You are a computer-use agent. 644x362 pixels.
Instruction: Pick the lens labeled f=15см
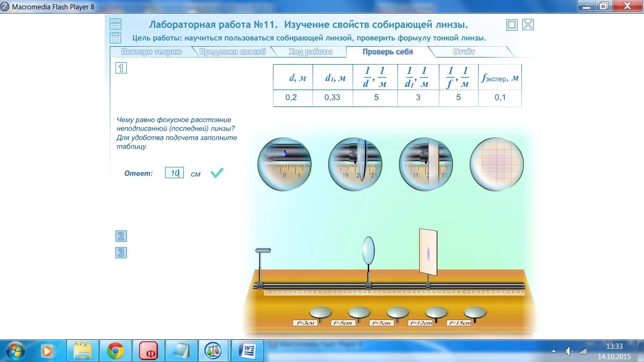[x=474, y=313]
